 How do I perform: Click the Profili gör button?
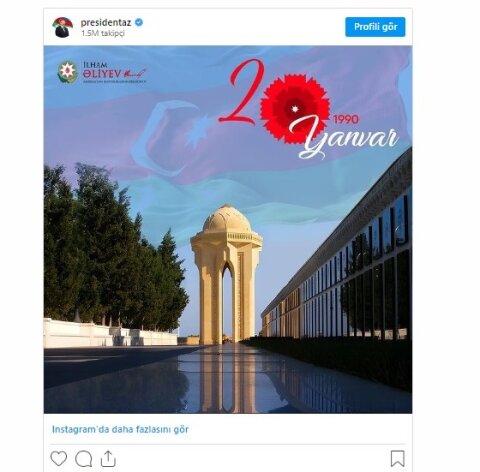pyautogui.click(x=375, y=27)
